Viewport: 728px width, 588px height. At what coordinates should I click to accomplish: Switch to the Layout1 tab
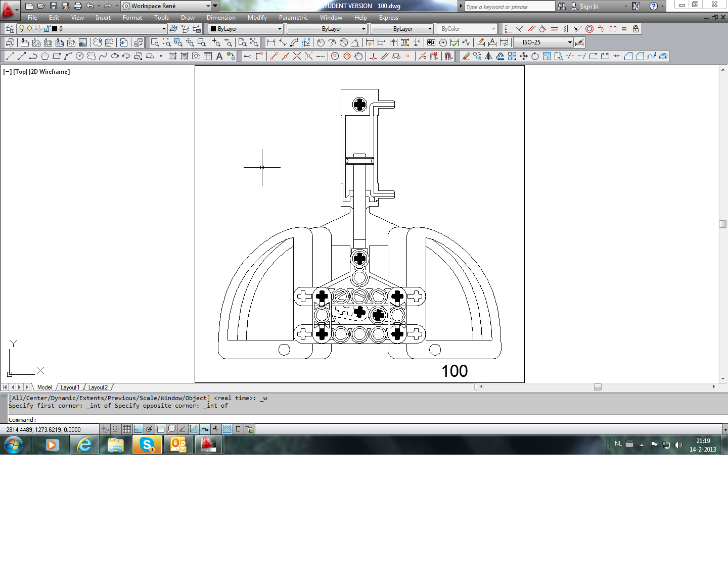pyautogui.click(x=70, y=387)
